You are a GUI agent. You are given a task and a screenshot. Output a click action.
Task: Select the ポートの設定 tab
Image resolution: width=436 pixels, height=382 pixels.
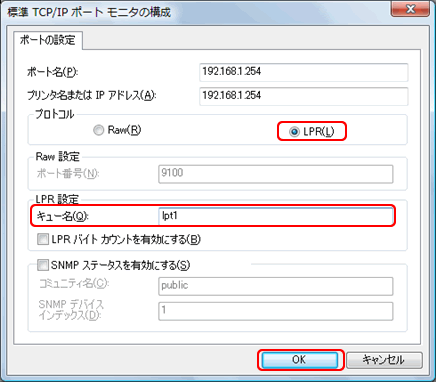point(48,40)
